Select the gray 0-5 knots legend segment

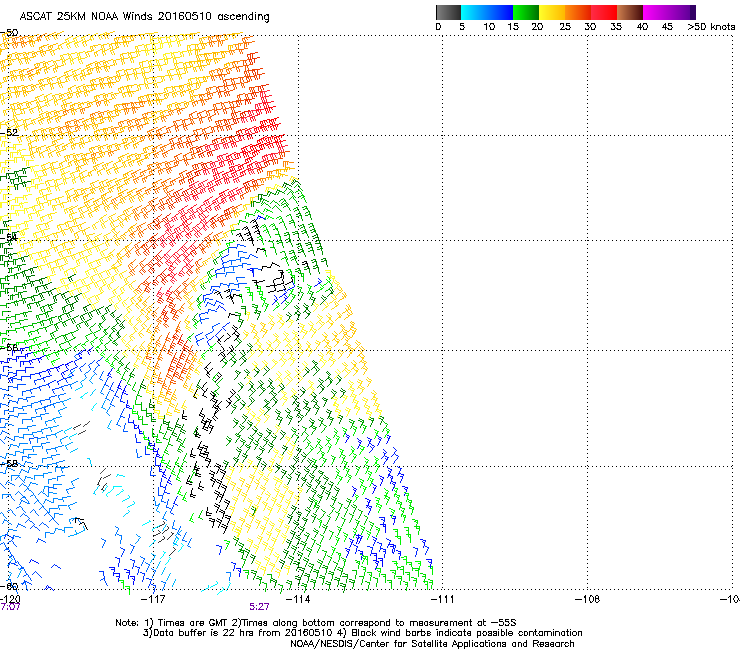point(448,12)
